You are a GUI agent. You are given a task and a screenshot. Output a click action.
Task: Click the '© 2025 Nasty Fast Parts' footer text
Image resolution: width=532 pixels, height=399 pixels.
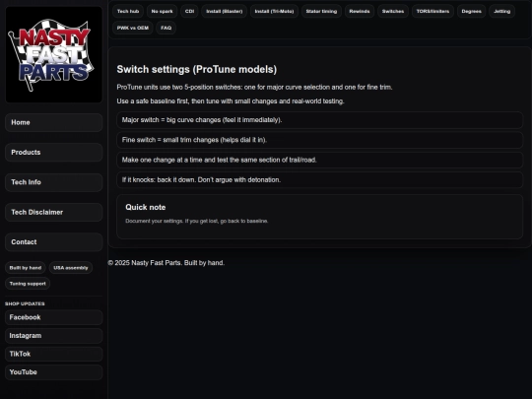(x=166, y=263)
